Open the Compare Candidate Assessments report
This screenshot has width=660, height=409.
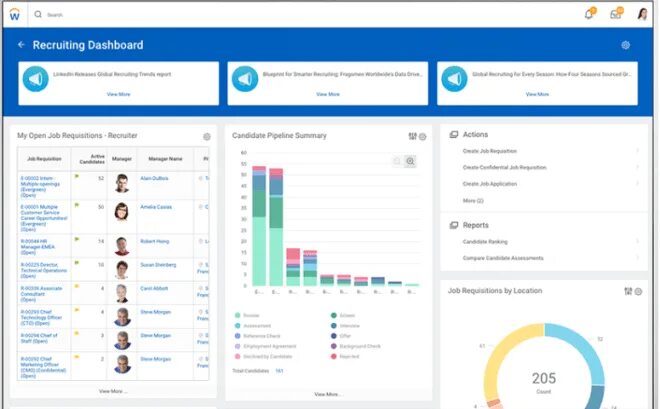point(503,258)
